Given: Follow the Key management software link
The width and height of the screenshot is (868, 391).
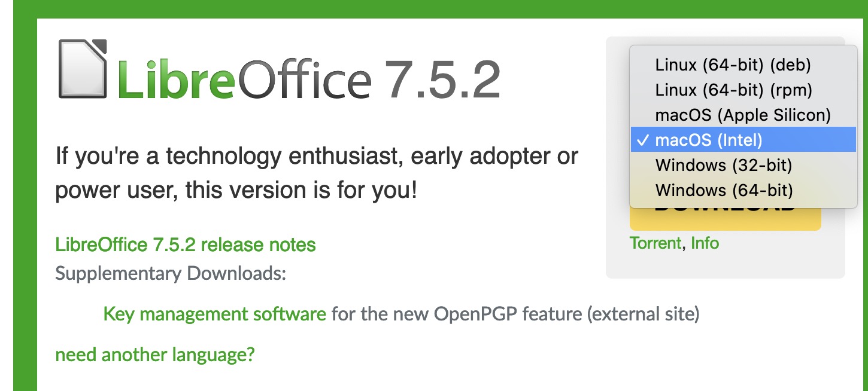Looking at the screenshot, I should [x=214, y=314].
